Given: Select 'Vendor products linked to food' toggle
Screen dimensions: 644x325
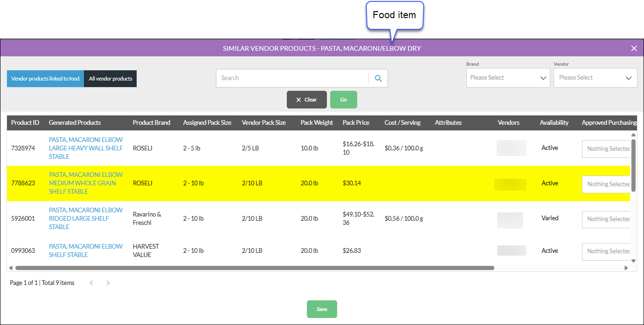Looking at the screenshot, I should point(45,79).
